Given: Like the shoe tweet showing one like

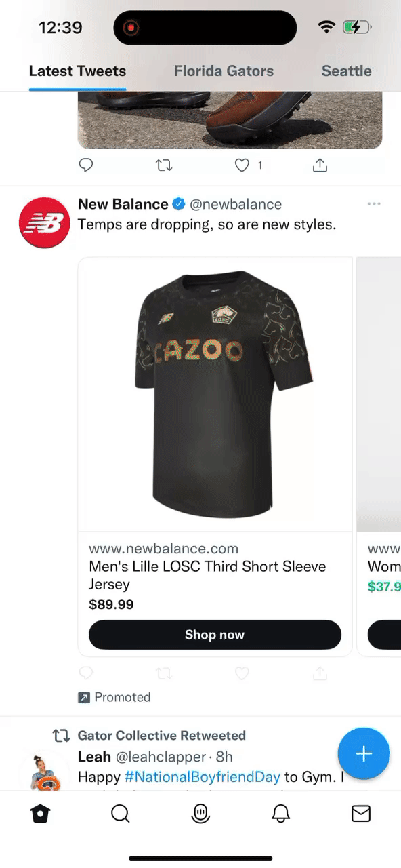Looking at the screenshot, I should pyautogui.click(x=242, y=165).
